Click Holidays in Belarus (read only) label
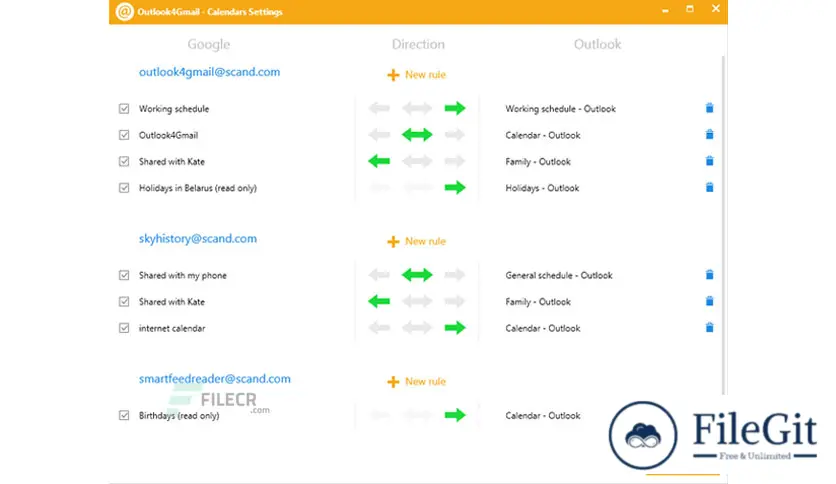Screen dimensions: 836x484 pos(198,188)
